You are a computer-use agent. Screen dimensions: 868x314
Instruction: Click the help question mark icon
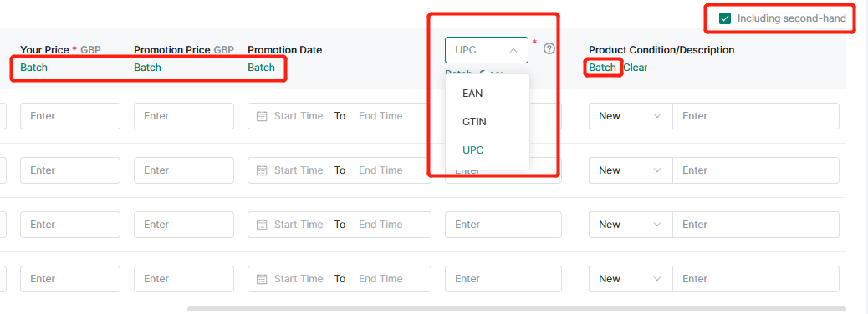pos(549,48)
